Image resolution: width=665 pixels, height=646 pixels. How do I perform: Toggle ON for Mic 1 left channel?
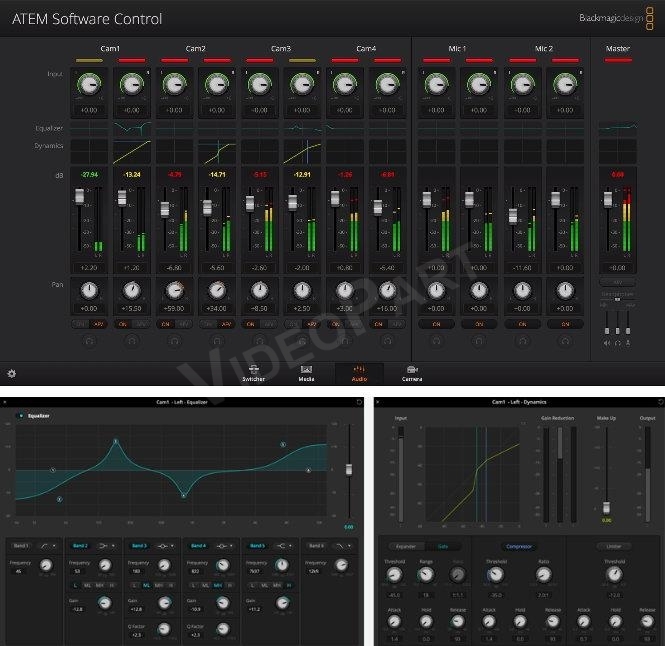tap(436, 324)
